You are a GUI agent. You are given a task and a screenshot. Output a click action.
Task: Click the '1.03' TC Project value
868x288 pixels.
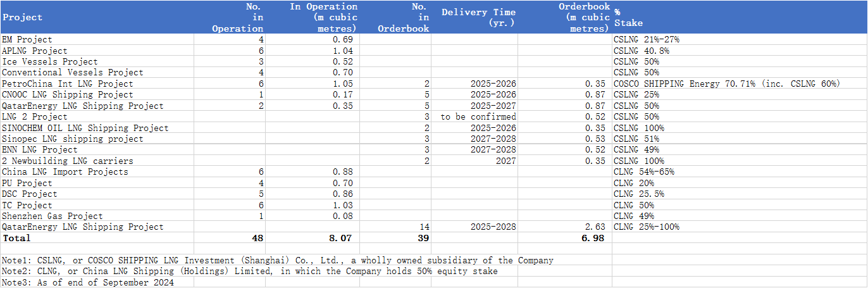[x=312, y=205]
